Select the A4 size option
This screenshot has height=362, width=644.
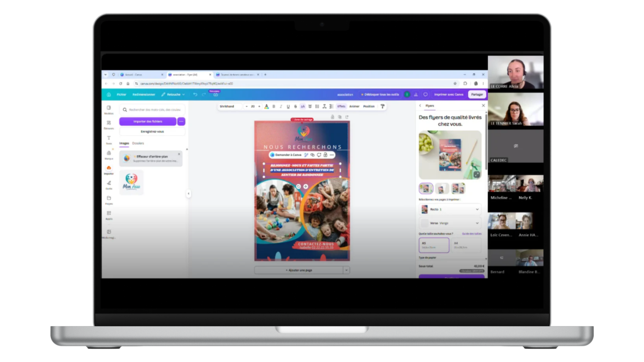pos(466,245)
